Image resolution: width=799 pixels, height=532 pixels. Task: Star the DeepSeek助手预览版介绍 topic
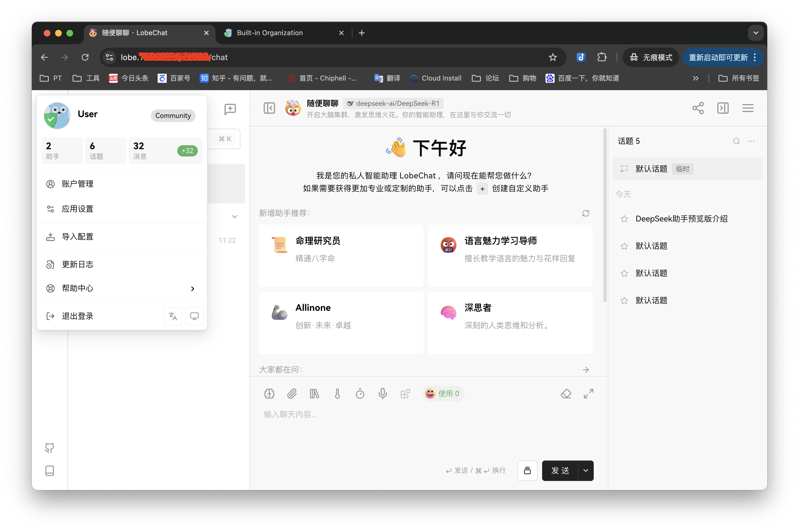624,219
